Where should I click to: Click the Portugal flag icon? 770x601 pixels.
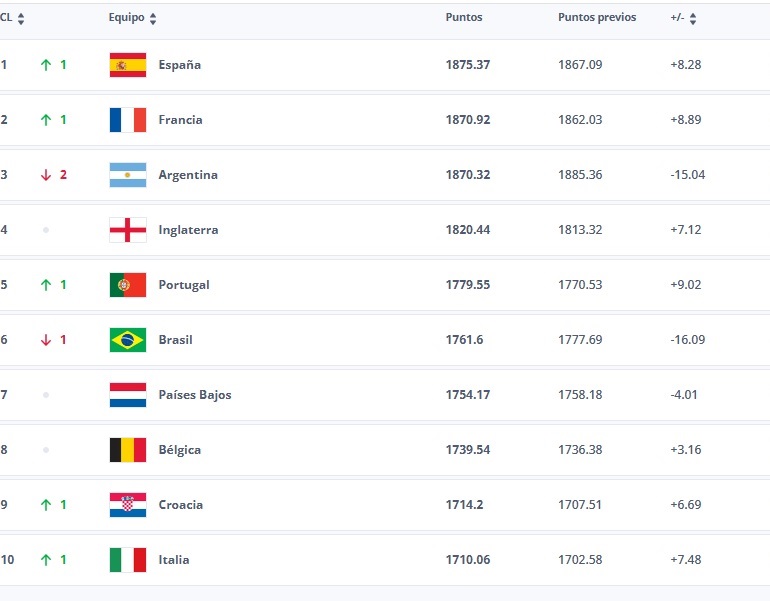[127, 285]
